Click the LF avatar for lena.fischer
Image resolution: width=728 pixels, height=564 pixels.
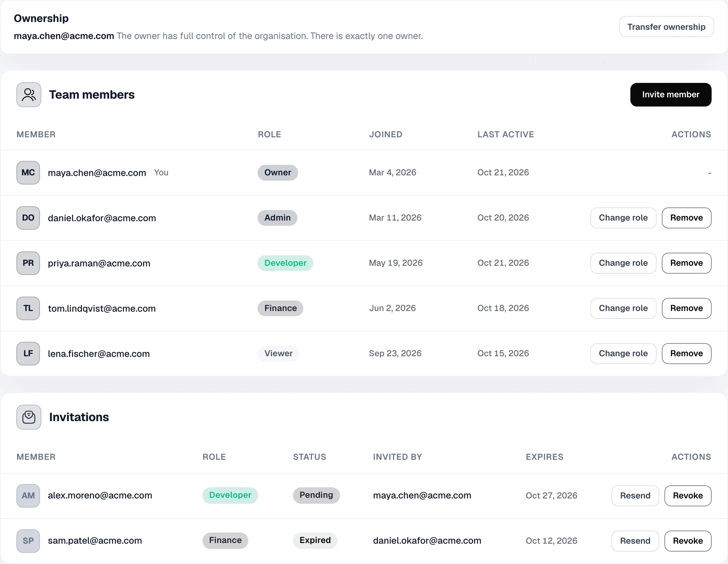(x=28, y=353)
